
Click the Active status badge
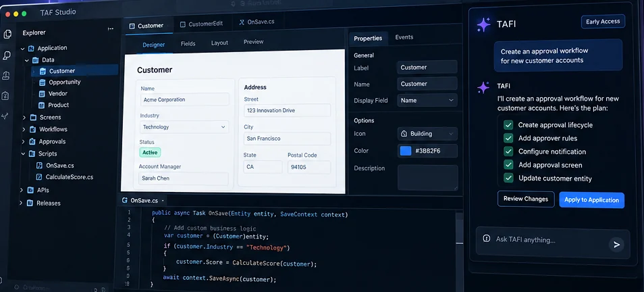pyautogui.click(x=150, y=153)
